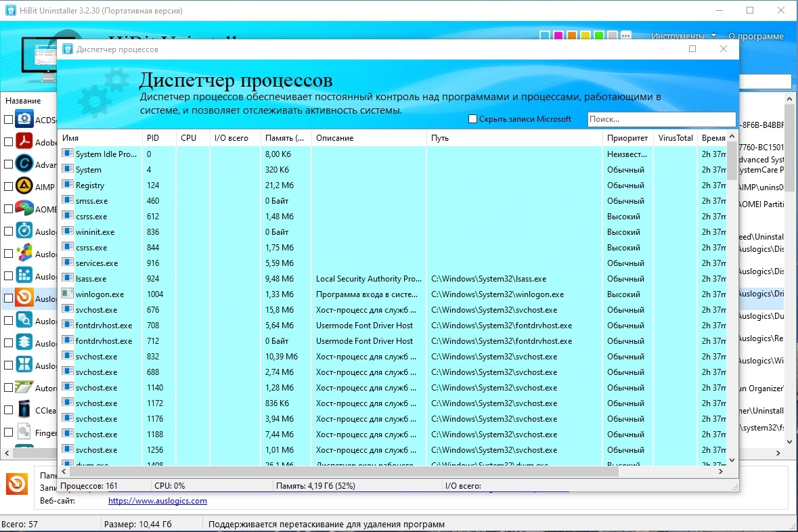Click the orange Auslogics Driver Updater list icon
Viewport: 798px width, 532px height.
click(24, 298)
